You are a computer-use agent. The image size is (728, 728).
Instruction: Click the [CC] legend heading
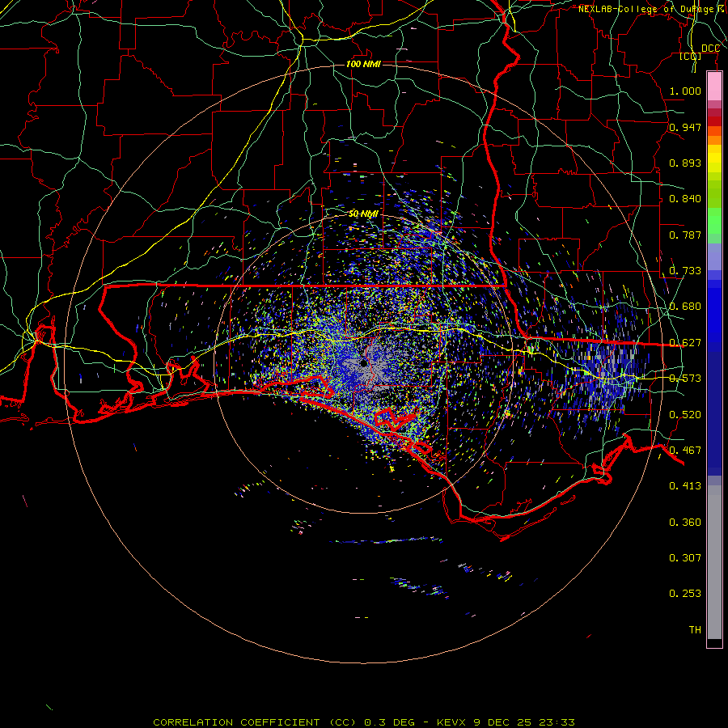[x=691, y=56]
